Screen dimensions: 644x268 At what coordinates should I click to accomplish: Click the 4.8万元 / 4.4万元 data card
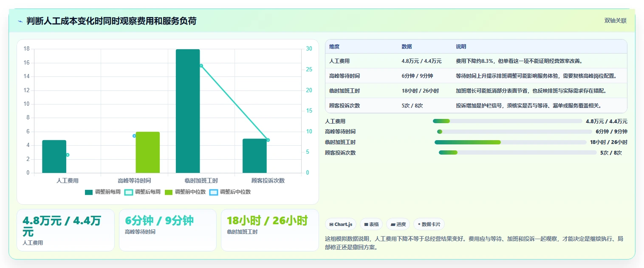coord(65,230)
